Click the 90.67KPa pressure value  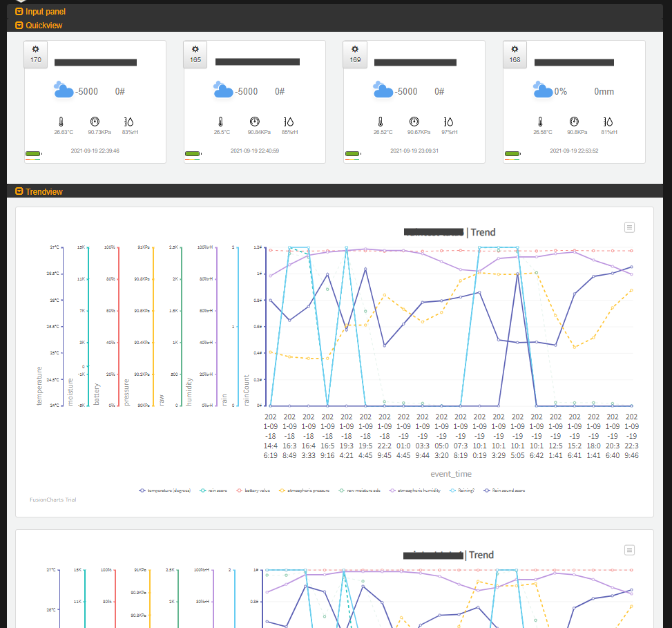coord(419,132)
